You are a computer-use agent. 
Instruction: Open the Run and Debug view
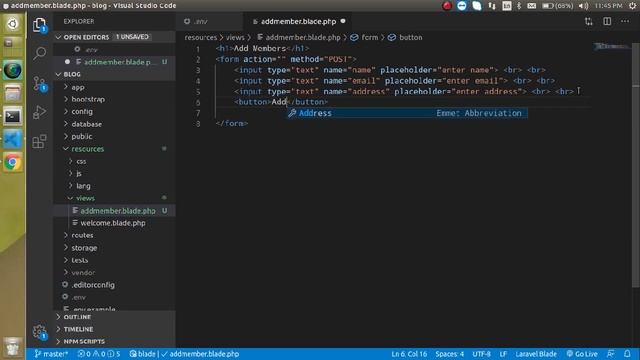pyautogui.click(x=40, y=112)
